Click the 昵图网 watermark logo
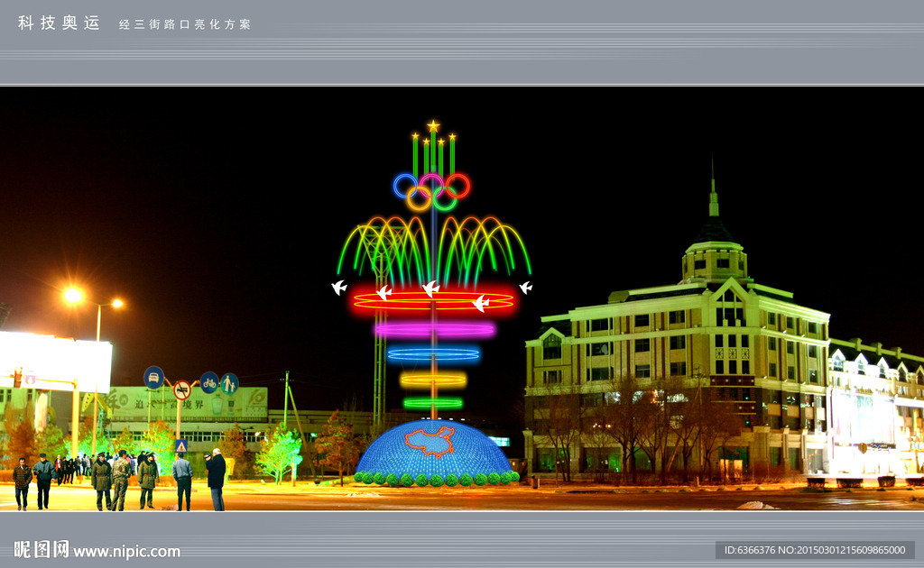Screen dimensions: 924x568 coord(41,549)
